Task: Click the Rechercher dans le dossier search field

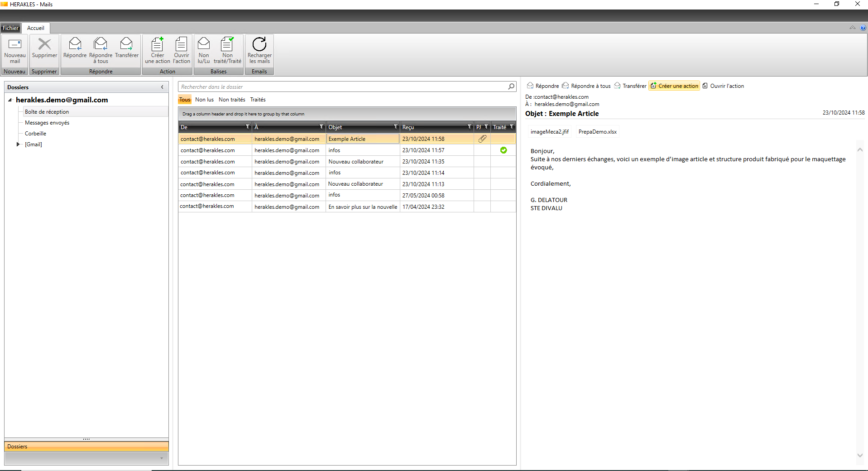Action: pyautogui.click(x=343, y=87)
